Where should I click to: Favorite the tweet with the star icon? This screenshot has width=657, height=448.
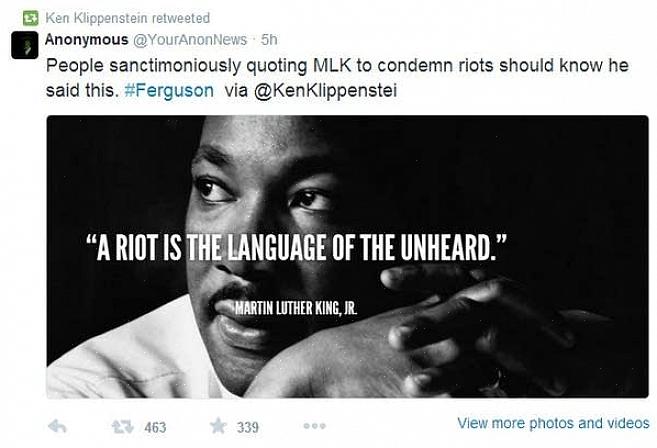click(218, 426)
